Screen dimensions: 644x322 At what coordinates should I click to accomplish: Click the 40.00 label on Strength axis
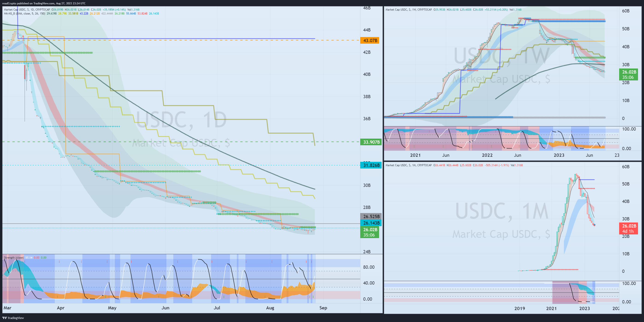(x=369, y=283)
